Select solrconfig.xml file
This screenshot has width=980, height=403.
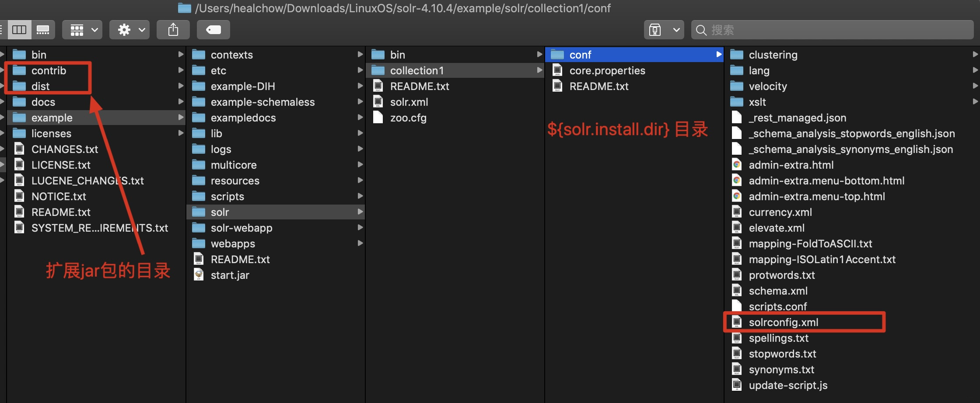(852, 322)
